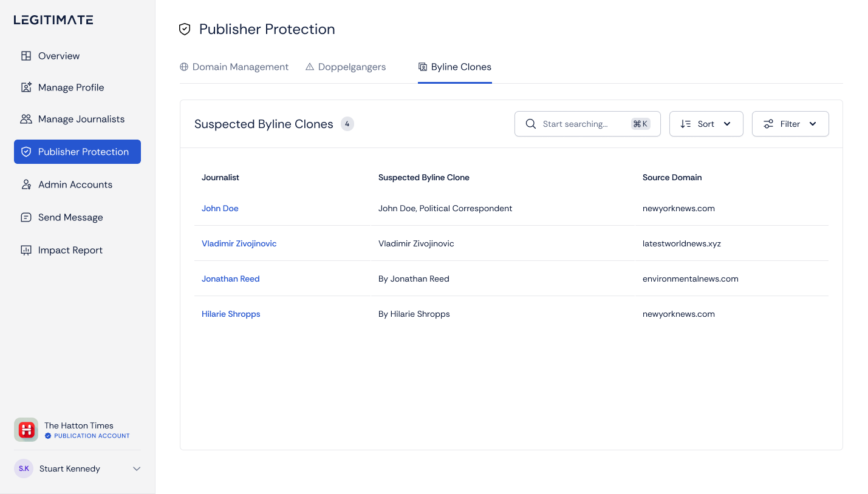Select Publisher Protection in the sidebar

[x=77, y=152]
